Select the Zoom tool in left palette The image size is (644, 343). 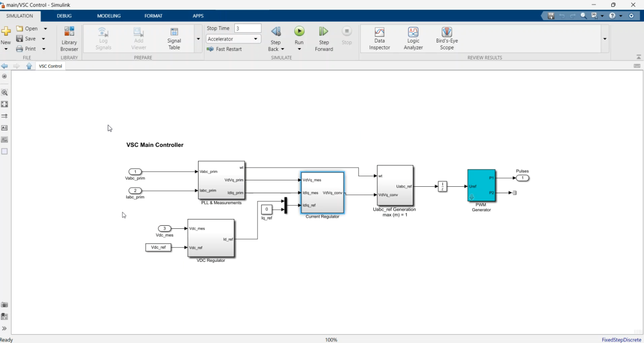pos(4,92)
